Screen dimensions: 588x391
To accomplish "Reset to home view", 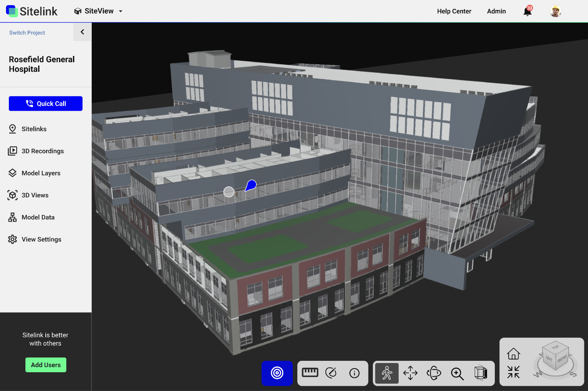I will tap(513, 354).
